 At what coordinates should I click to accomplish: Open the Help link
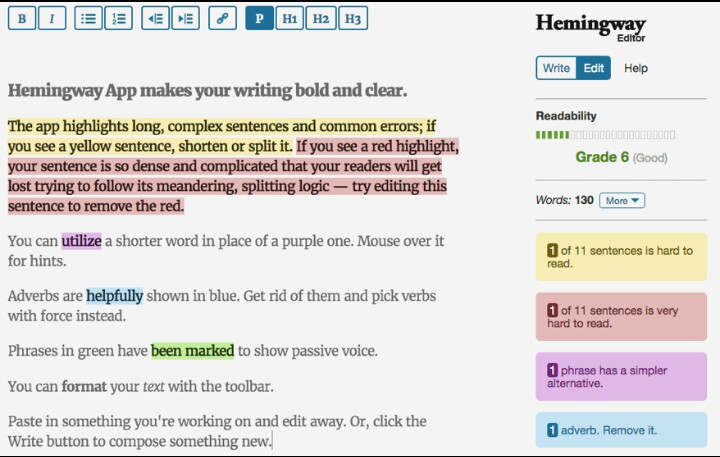tap(636, 68)
